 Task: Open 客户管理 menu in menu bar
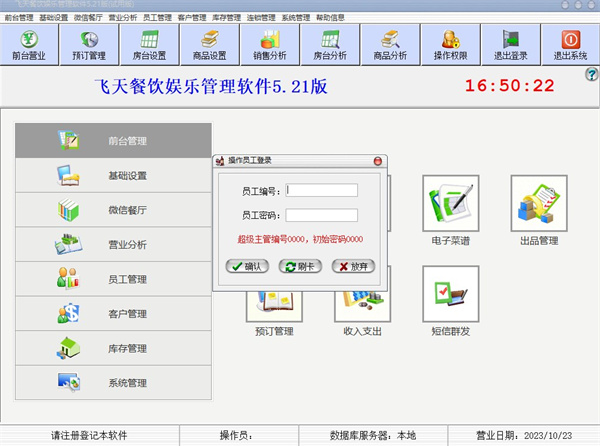point(192,18)
